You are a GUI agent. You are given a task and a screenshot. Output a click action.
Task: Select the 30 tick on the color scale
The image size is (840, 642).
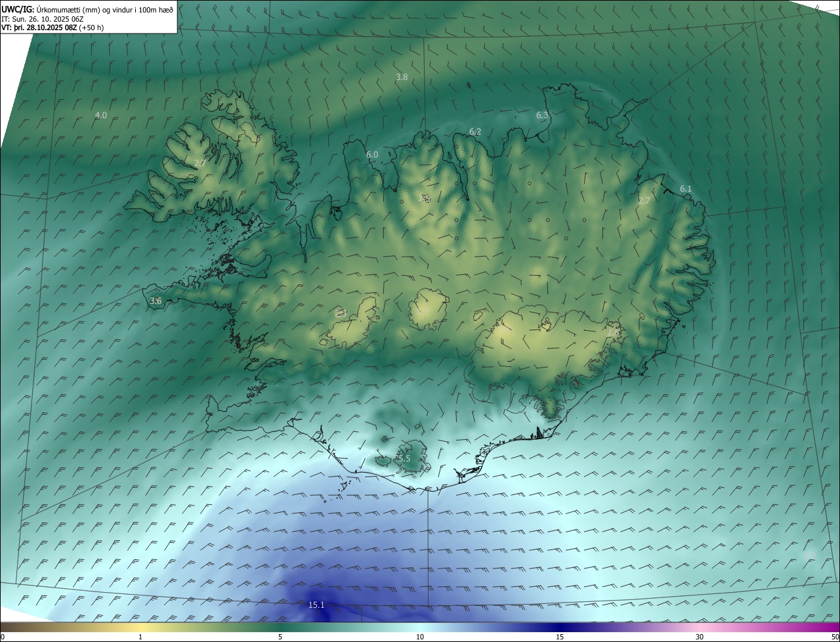700,637
